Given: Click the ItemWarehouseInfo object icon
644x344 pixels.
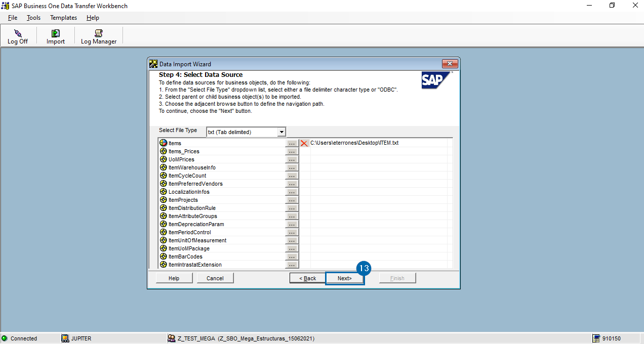Looking at the screenshot, I should 163,167.
